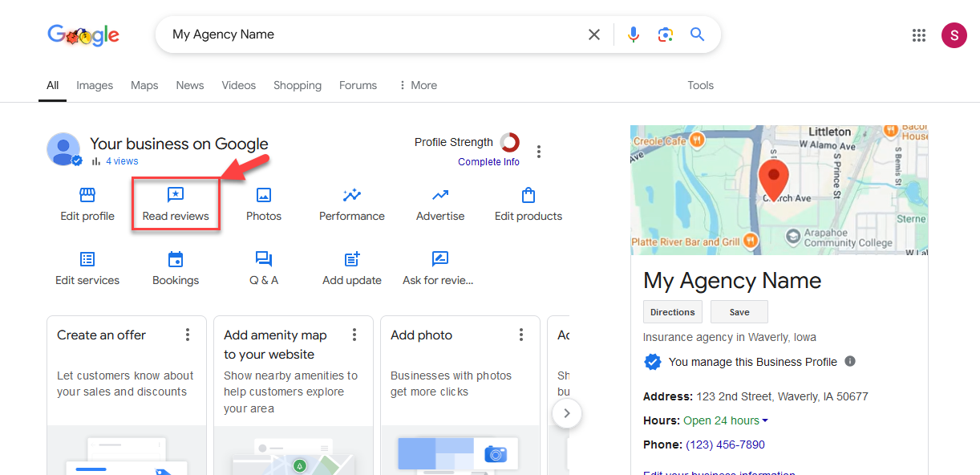Open the 4 views link
This screenshot has width=980, height=475.
[x=122, y=161]
